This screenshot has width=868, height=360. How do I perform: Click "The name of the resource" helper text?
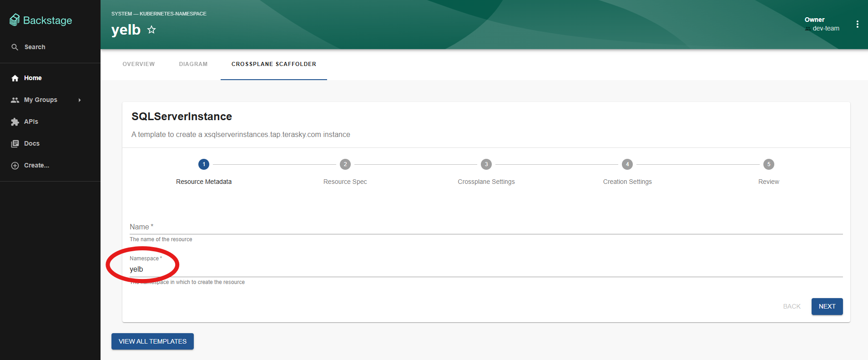click(161, 239)
